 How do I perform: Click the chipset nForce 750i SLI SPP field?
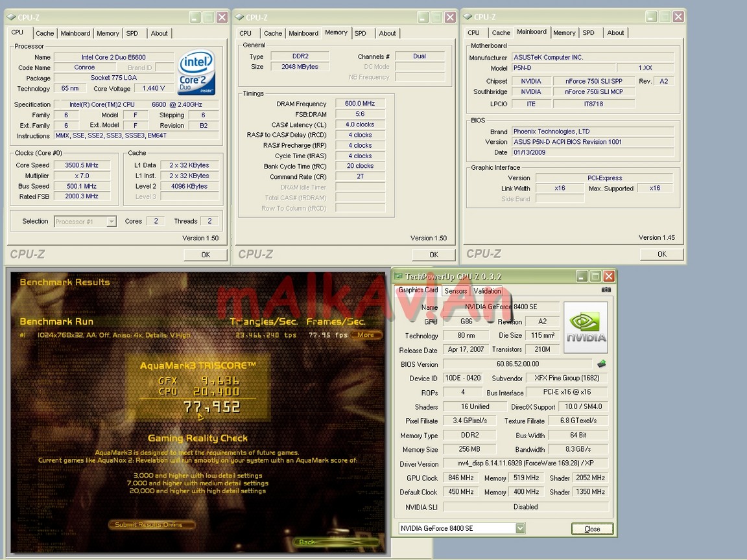coord(593,81)
